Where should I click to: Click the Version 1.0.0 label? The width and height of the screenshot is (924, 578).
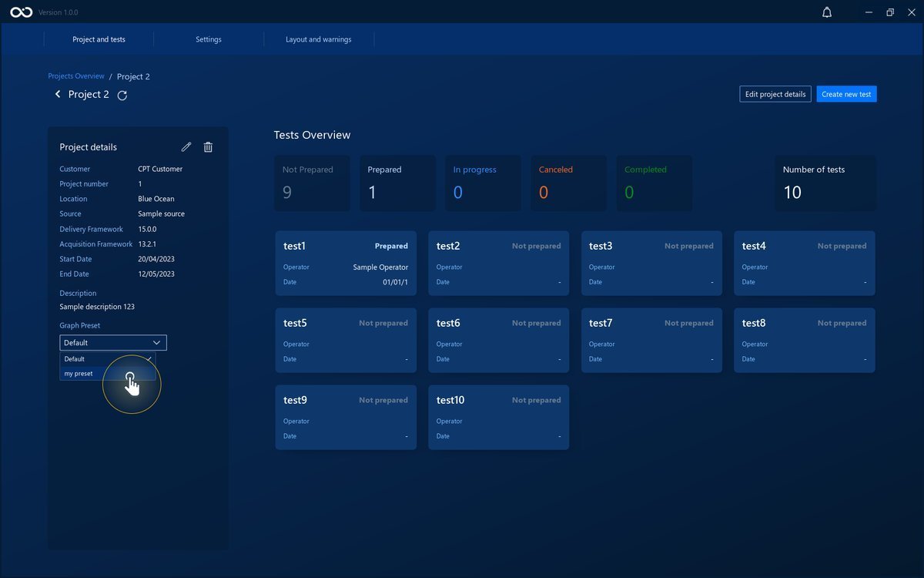pyautogui.click(x=59, y=12)
